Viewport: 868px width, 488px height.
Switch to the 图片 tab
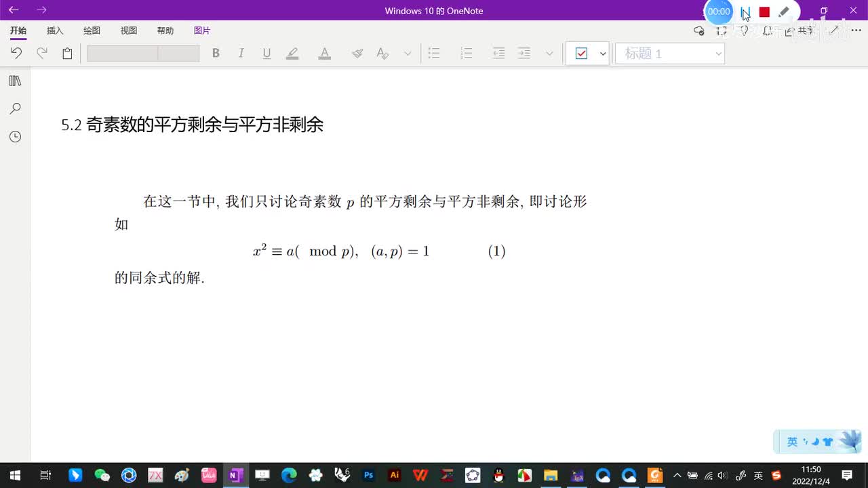201,30
